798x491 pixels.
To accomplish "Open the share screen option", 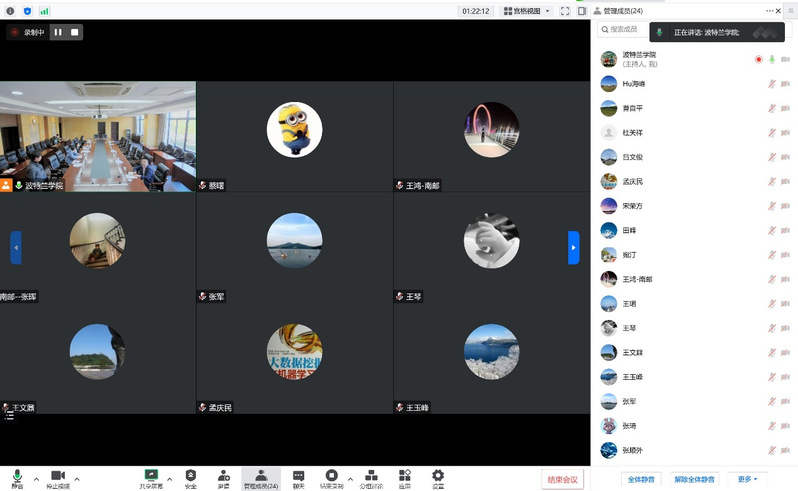I will [x=151, y=477].
